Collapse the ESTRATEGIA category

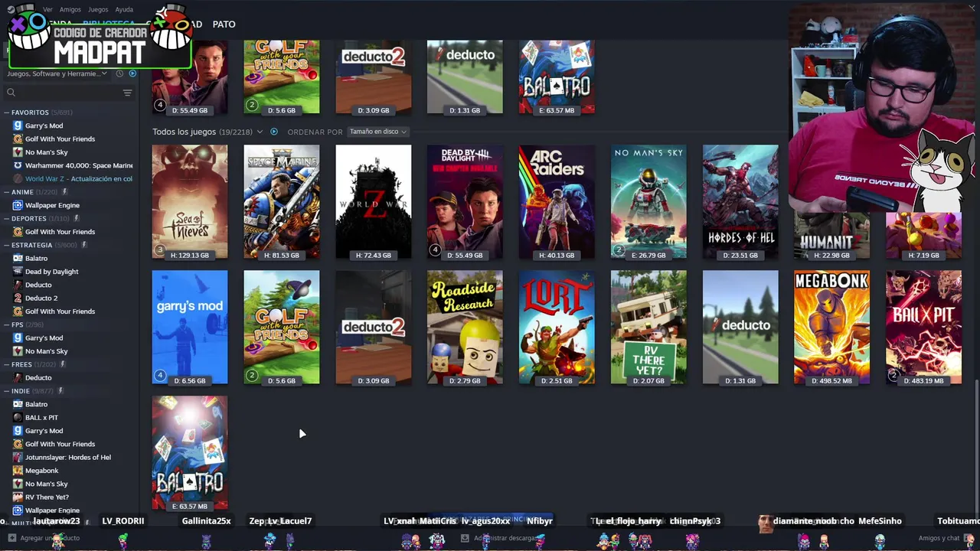7,245
